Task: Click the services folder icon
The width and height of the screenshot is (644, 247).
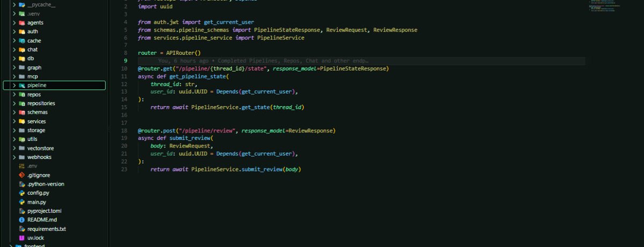Action: (22, 121)
